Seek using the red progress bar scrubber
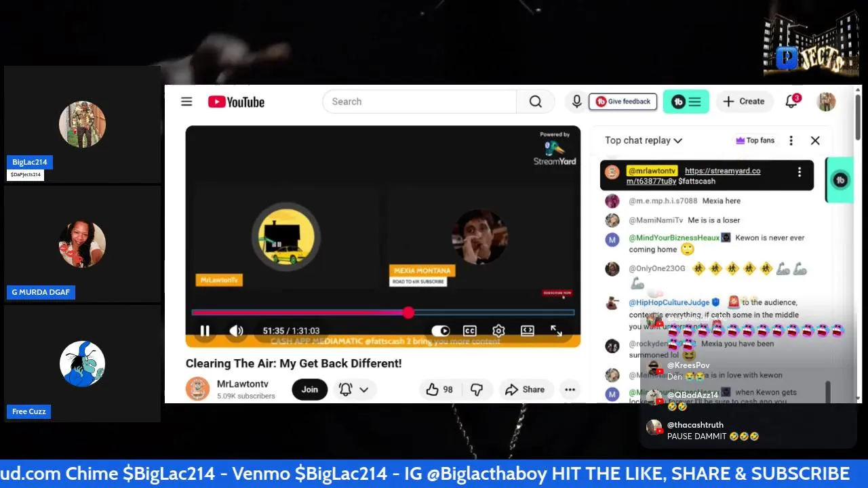The image size is (868, 488). tap(408, 312)
